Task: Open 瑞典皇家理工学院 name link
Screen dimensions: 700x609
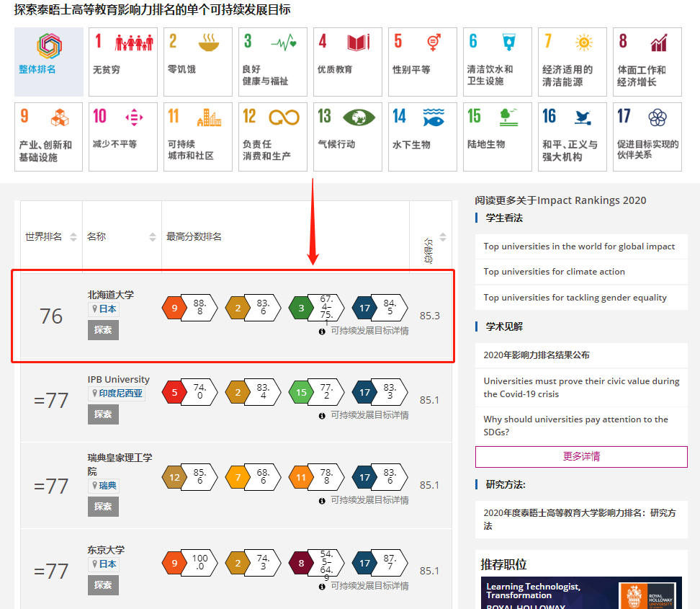Action: click(x=120, y=464)
